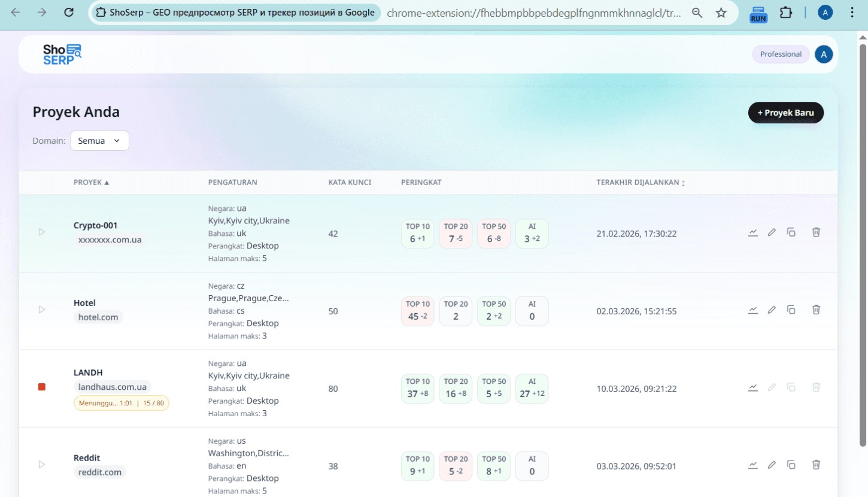
Task: Run the Crypto-001 project with play icon
Action: pyautogui.click(x=42, y=232)
